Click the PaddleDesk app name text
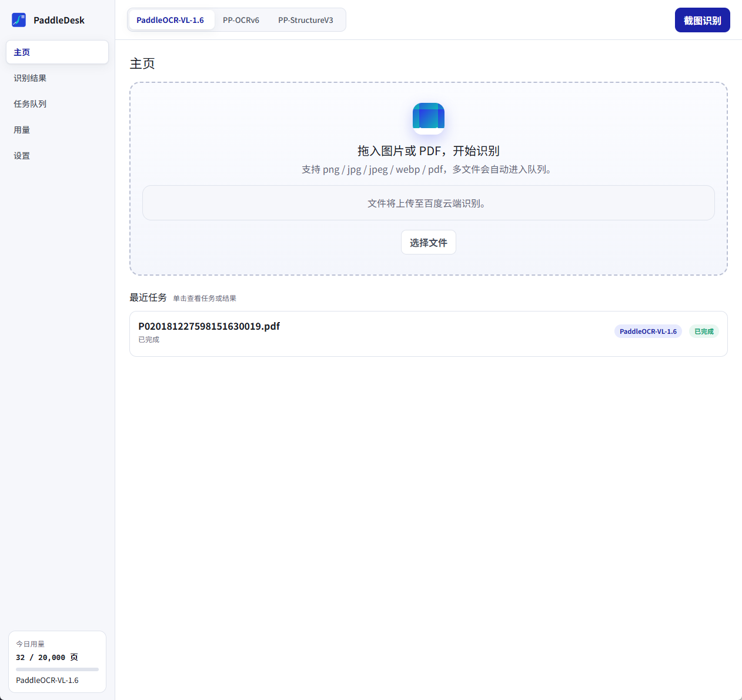 (x=59, y=20)
